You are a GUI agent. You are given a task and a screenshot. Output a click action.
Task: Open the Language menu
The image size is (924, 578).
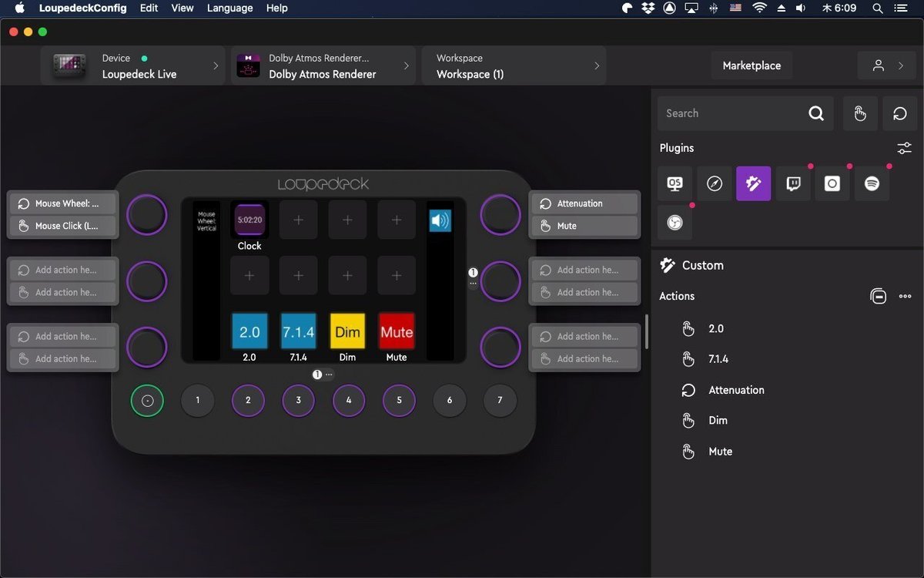click(230, 8)
